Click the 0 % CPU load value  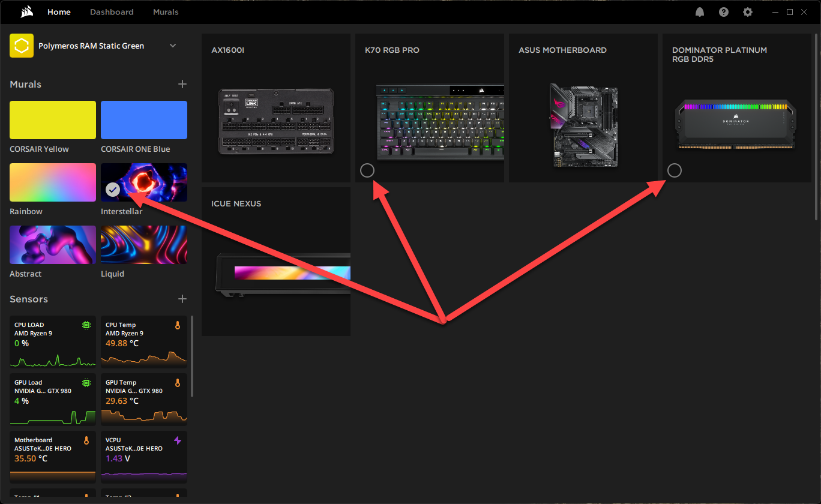point(22,343)
